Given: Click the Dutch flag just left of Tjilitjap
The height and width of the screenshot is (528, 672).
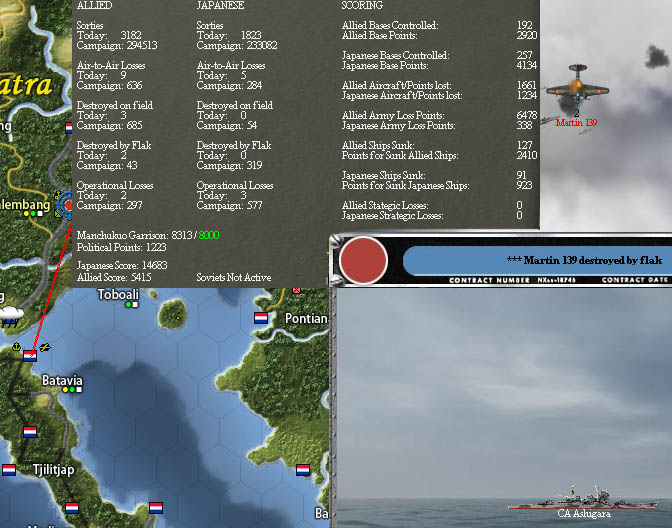Looking at the screenshot, I should 9,470.
